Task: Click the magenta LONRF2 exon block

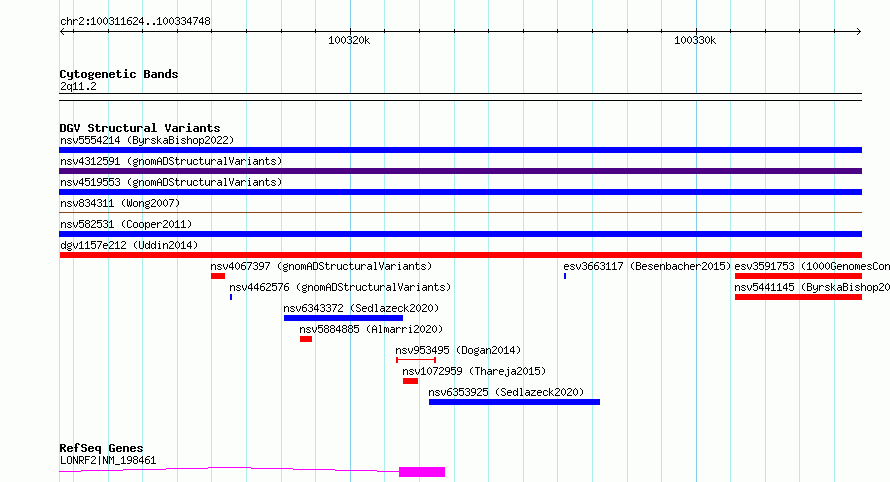Action: tap(422, 472)
